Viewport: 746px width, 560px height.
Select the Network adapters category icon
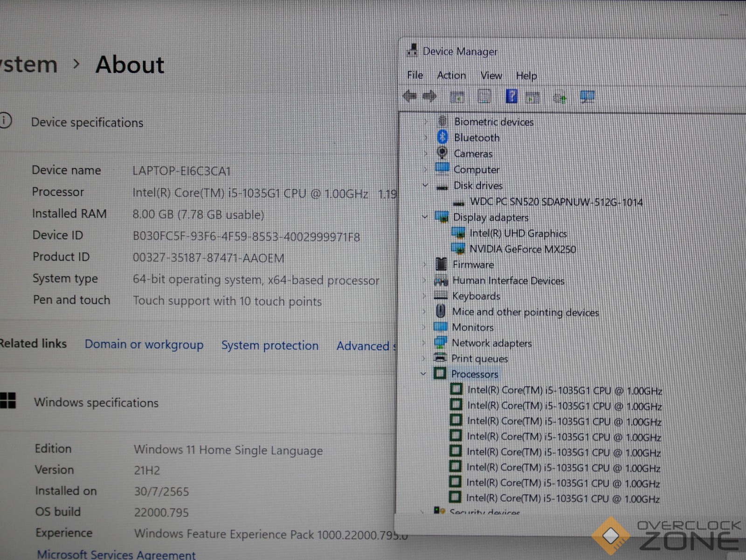click(x=440, y=342)
